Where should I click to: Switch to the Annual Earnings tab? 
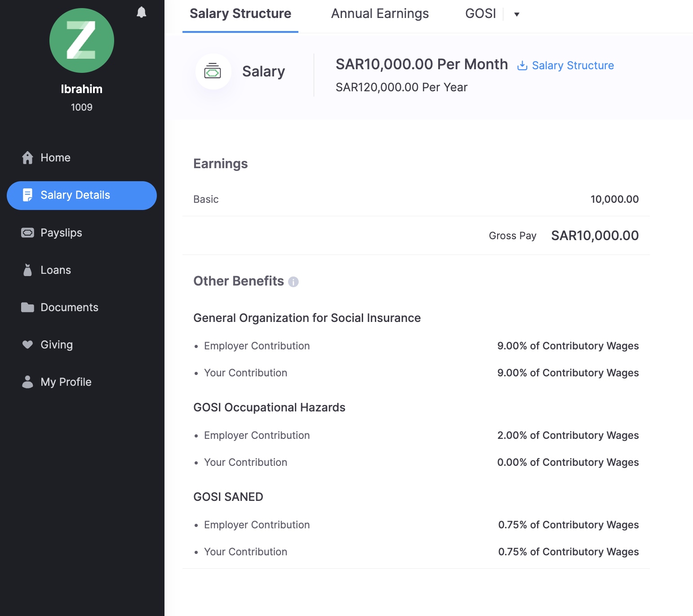[380, 14]
